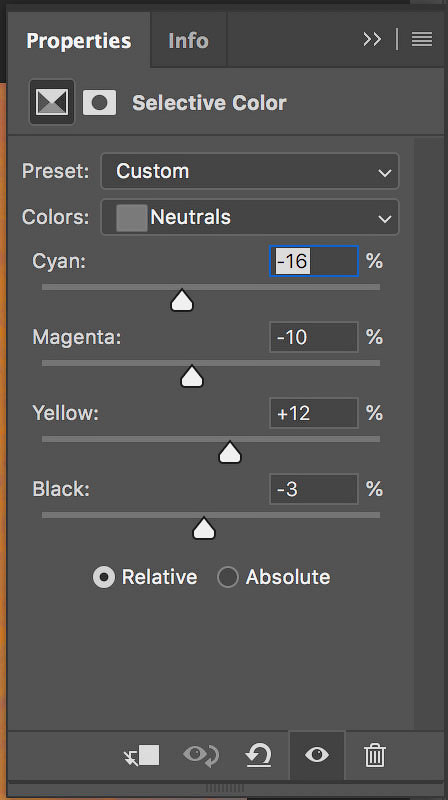448x800 pixels.
Task: Click view previous state icon
Action: (x=201, y=755)
